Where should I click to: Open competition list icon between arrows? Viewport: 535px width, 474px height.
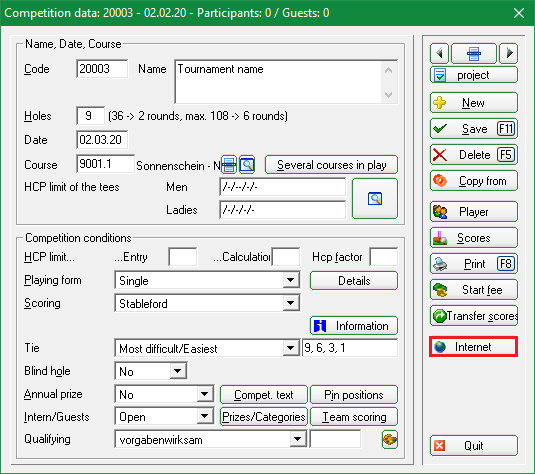[474, 53]
